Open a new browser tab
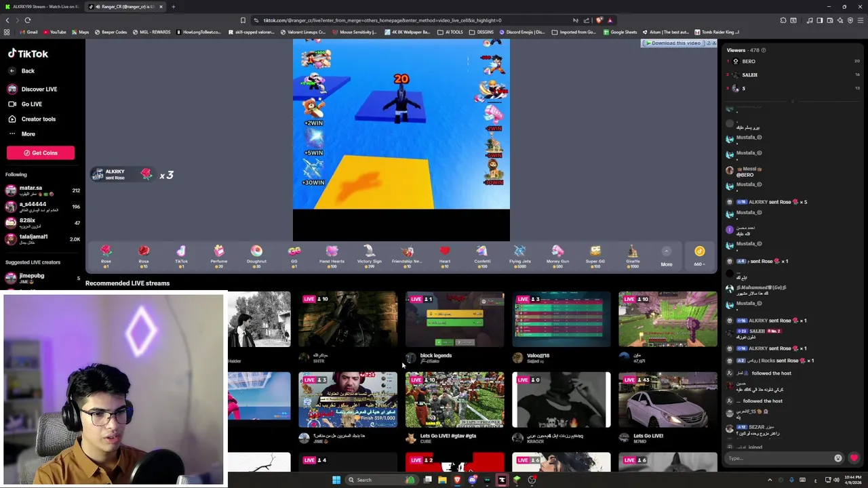The width and height of the screenshot is (868, 488). [173, 7]
